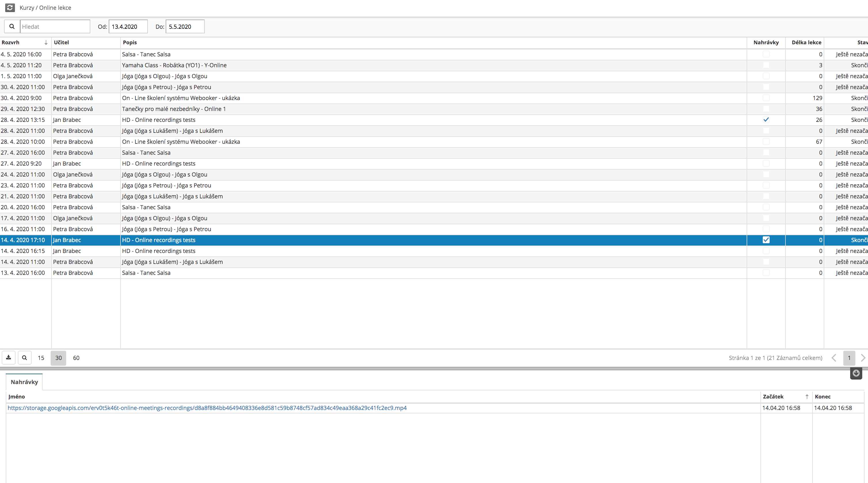This screenshot has width=868, height=483.
Task: Open the Do date picker field
Action: pyautogui.click(x=185, y=27)
